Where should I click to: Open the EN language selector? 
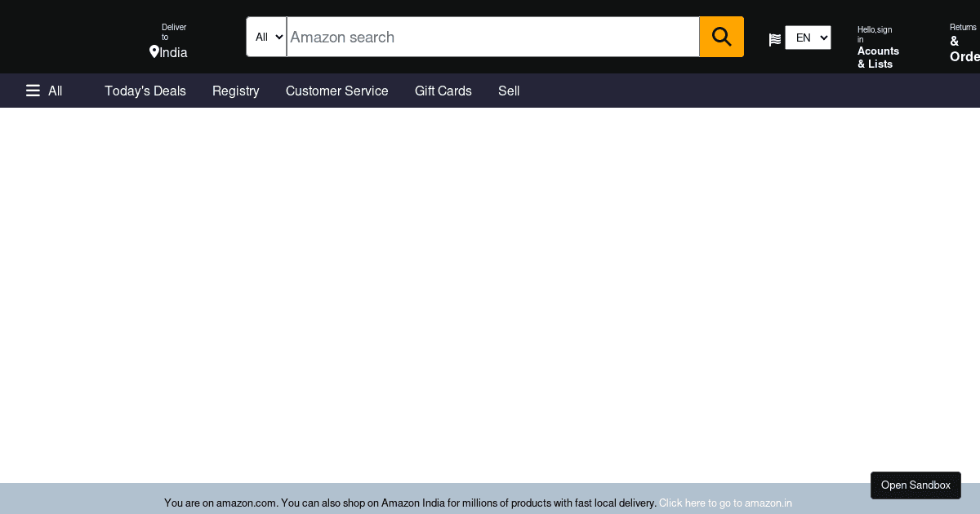tap(808, 38)
